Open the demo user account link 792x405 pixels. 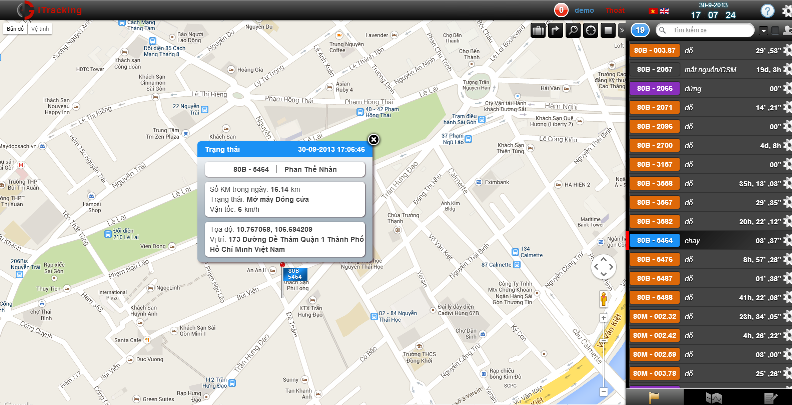click(x=584, y=11)
